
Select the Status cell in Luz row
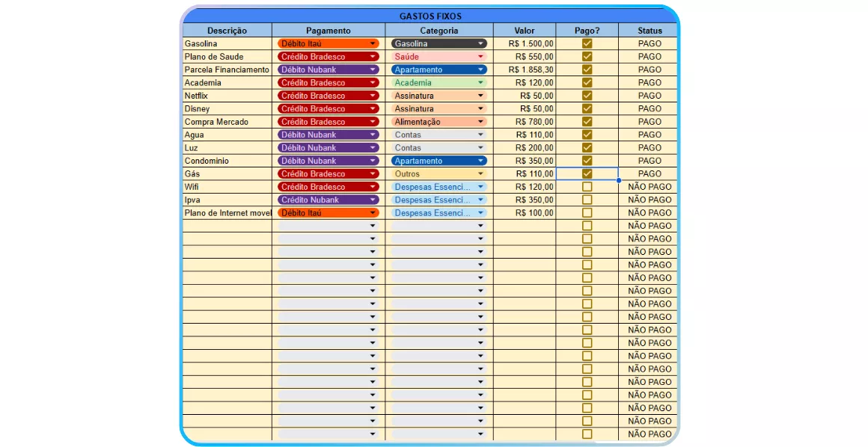tap(649, 148)
